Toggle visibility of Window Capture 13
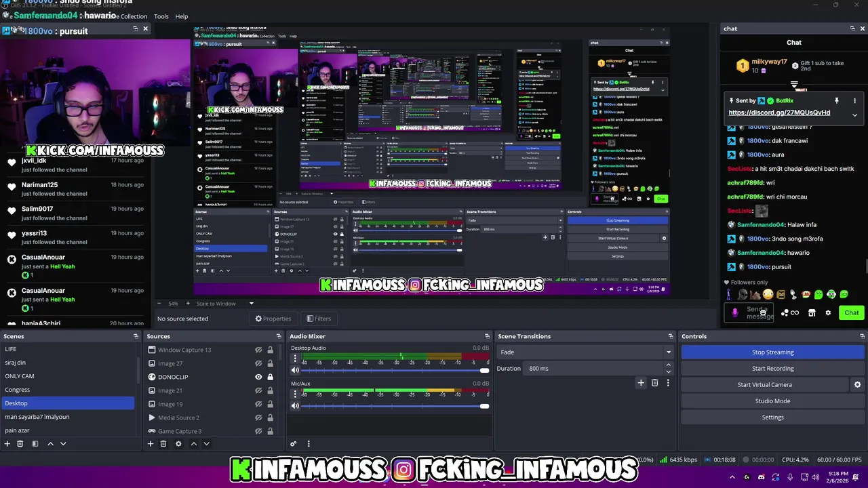Screen dimensions: 868x488 pos(258,350)
